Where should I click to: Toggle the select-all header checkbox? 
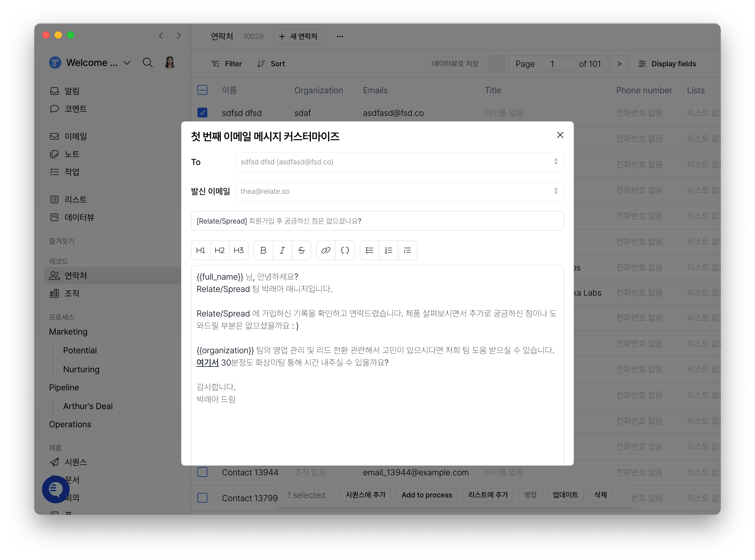coord(202,90)
